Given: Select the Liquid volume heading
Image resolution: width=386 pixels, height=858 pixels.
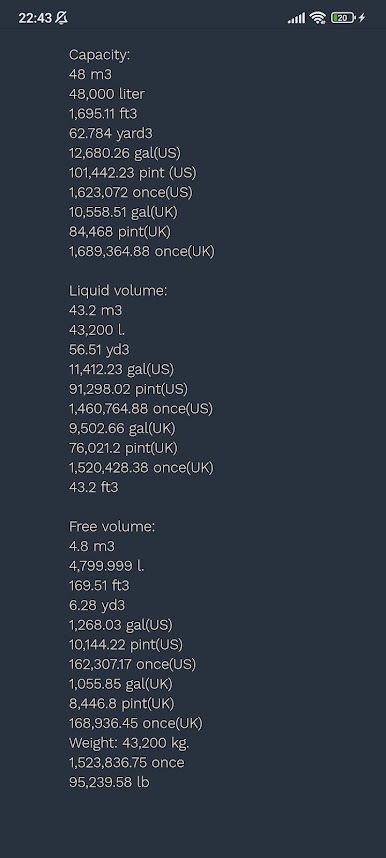Looking at the screenshot, I should tap(118, 291).
